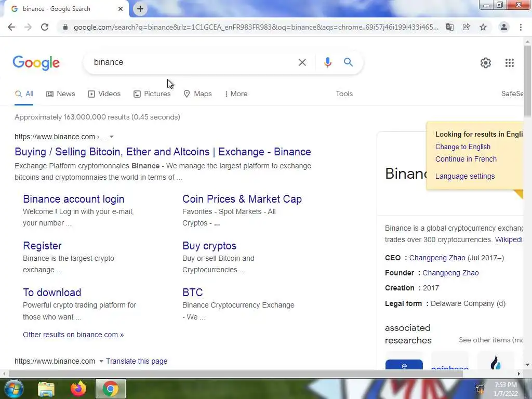Open the CEO Changpeng Zhao link

click(x=437, y=258)
